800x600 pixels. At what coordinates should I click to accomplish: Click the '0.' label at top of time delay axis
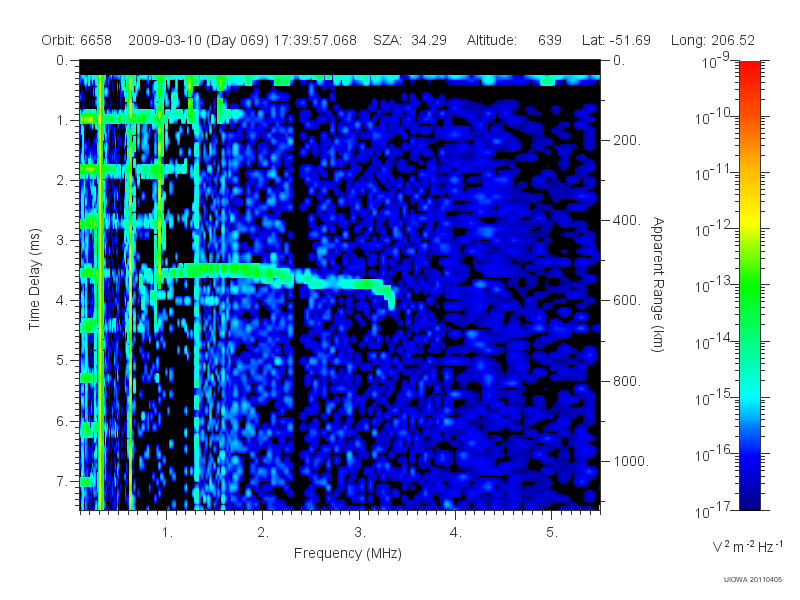62,60
